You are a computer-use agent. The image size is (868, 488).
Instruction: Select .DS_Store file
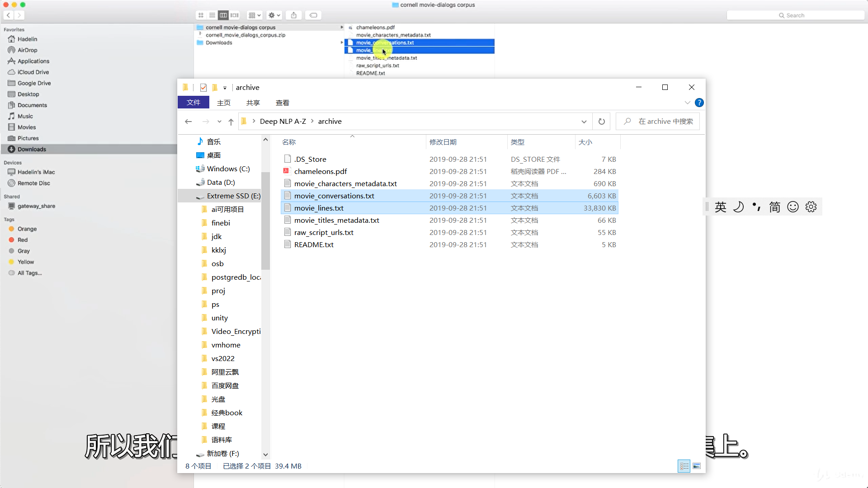(449, 160)
